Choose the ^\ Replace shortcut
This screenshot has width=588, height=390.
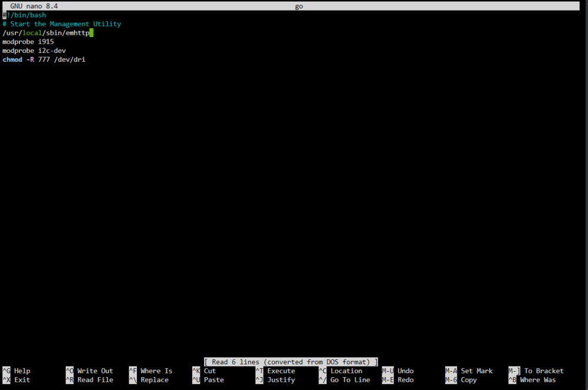(149, 380)
